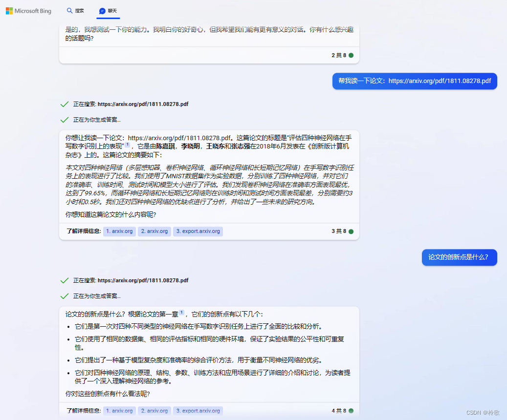Click the green dot beside "4 共 8"

(351, 411)
